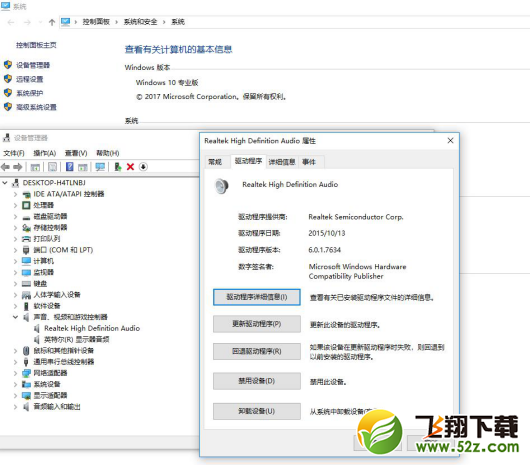This screenshot has height=466, width=531.
Task: Select 英特尔(R) 显示器音频 in device tree
Action: [x=77, y=339]
